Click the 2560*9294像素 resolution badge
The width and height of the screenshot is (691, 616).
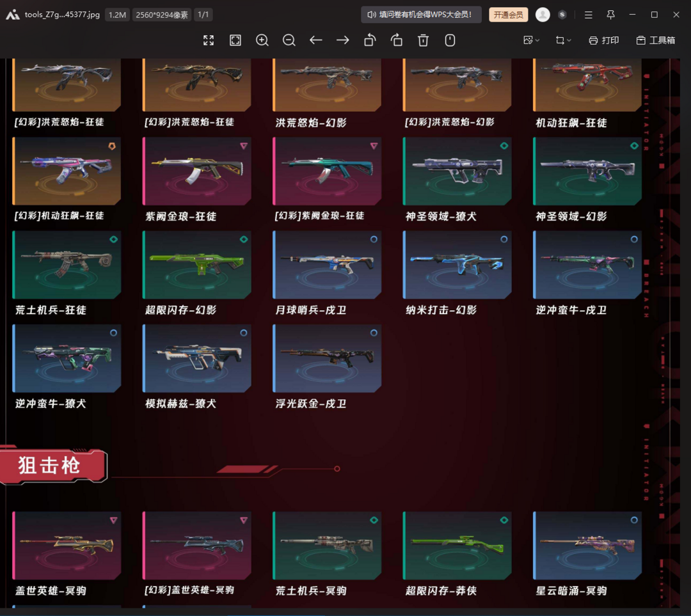point(162,15)
